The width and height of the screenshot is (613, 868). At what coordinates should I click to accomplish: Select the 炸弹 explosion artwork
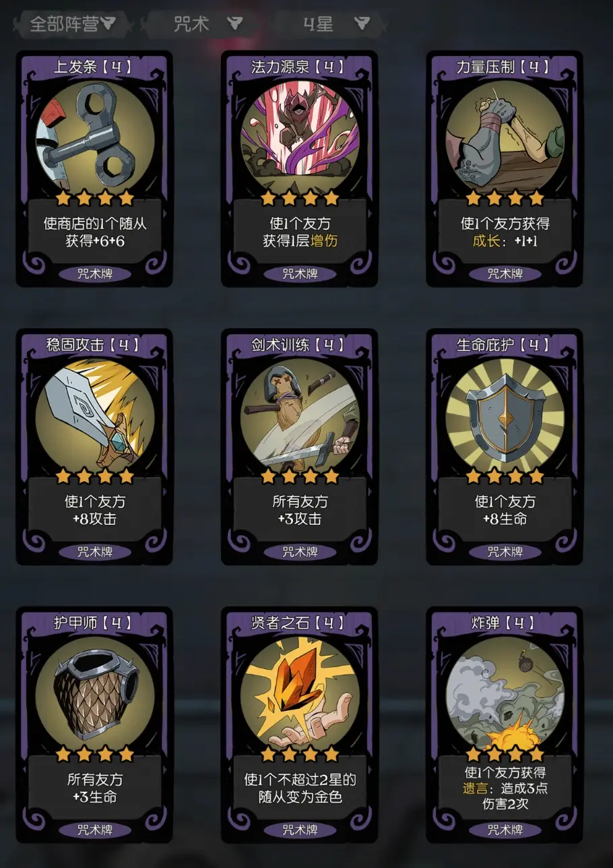[x=504, y=693]
